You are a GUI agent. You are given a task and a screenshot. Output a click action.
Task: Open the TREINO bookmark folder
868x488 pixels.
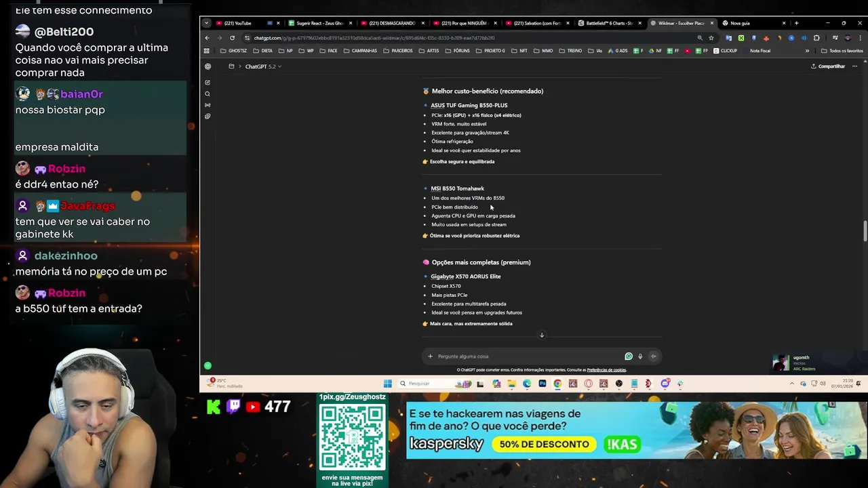pyautogui.click(x=570, y=51)
